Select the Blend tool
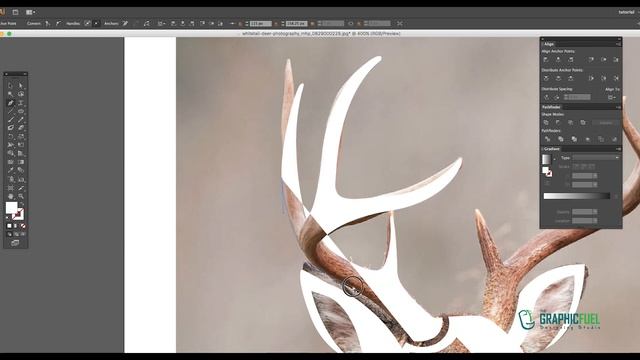Screen dimensions: 640x360 coord(21,170)
